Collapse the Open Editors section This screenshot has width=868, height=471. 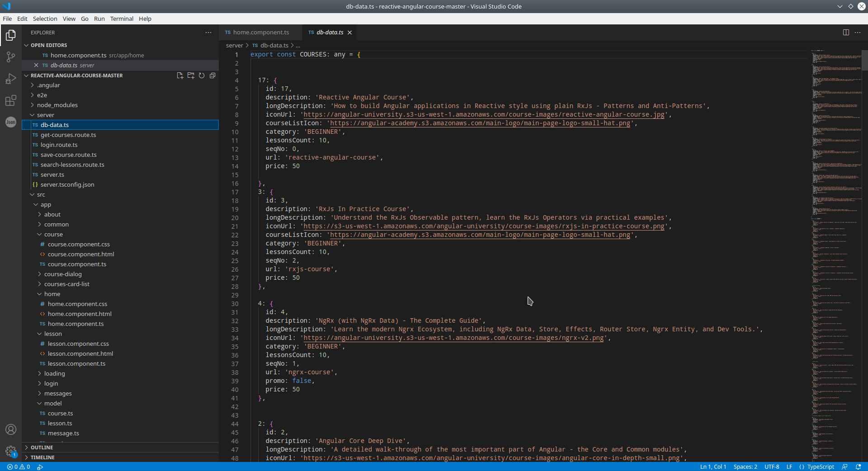[121, 45]
